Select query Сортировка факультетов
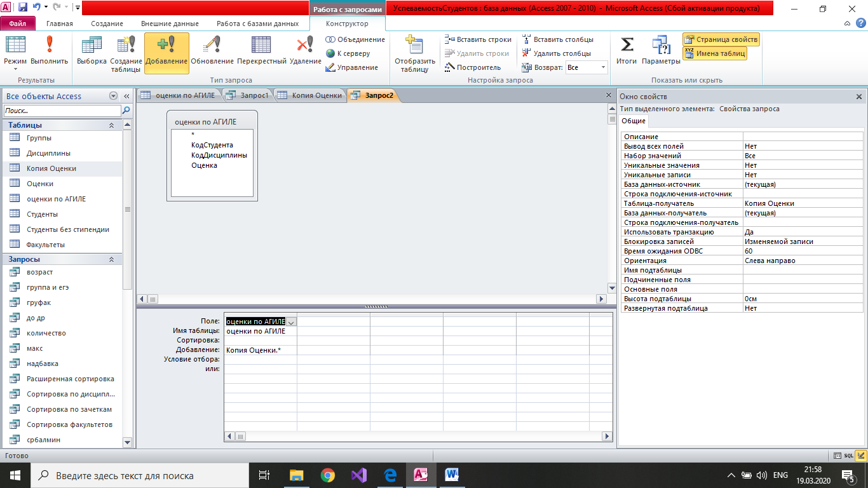 click(x=62, y=424)
